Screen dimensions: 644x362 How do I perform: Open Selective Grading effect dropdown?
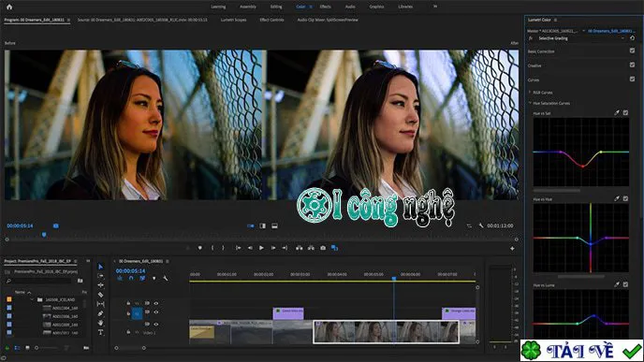click(x=622, y=38)
